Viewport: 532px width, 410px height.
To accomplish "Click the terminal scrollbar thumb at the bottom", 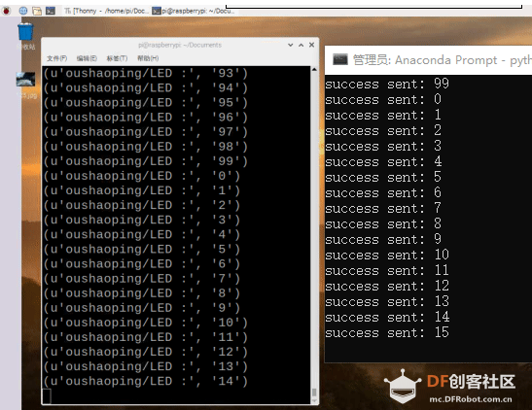I will (x=314, y=393).
